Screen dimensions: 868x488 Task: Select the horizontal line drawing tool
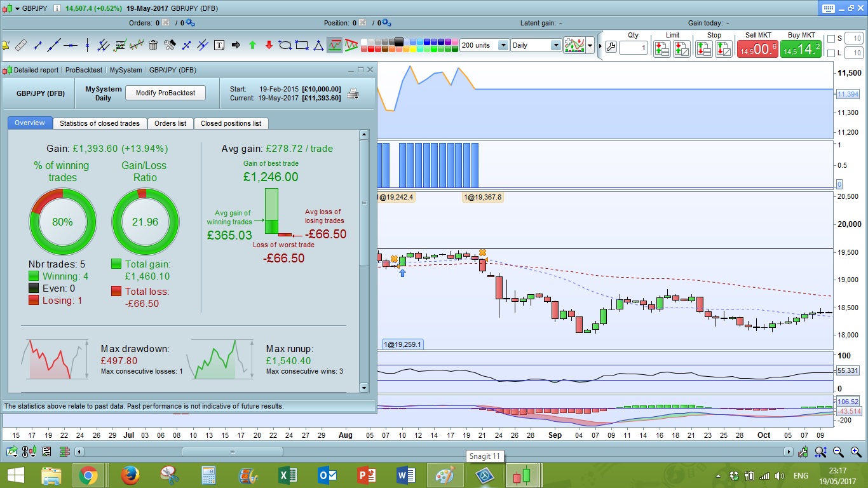pos(70,45)
